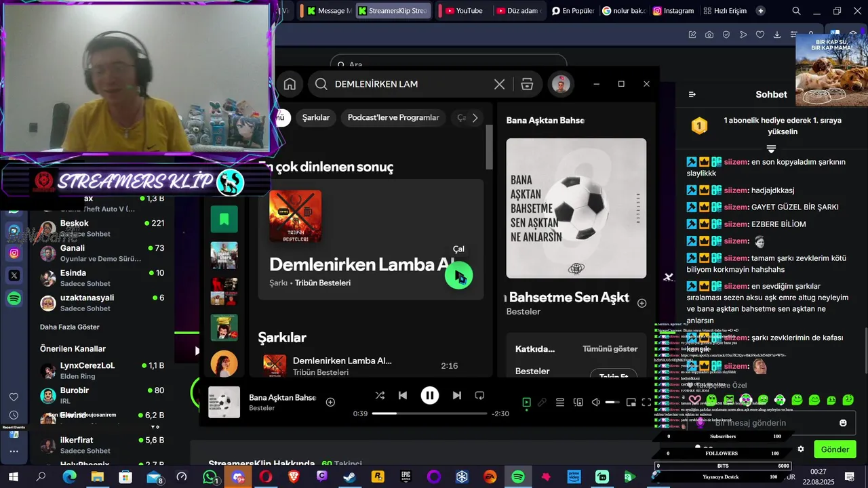
Task: Collapse the Kick chat with the arrow icon
Action: pyautogui.click(x=692, y=94)
